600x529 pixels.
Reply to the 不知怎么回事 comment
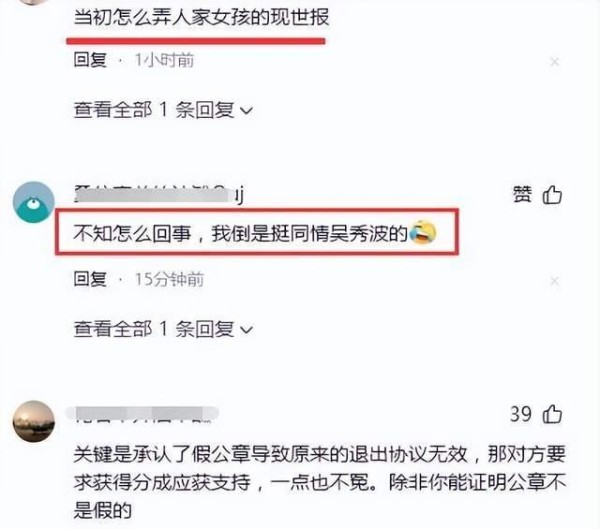[90, 279]
